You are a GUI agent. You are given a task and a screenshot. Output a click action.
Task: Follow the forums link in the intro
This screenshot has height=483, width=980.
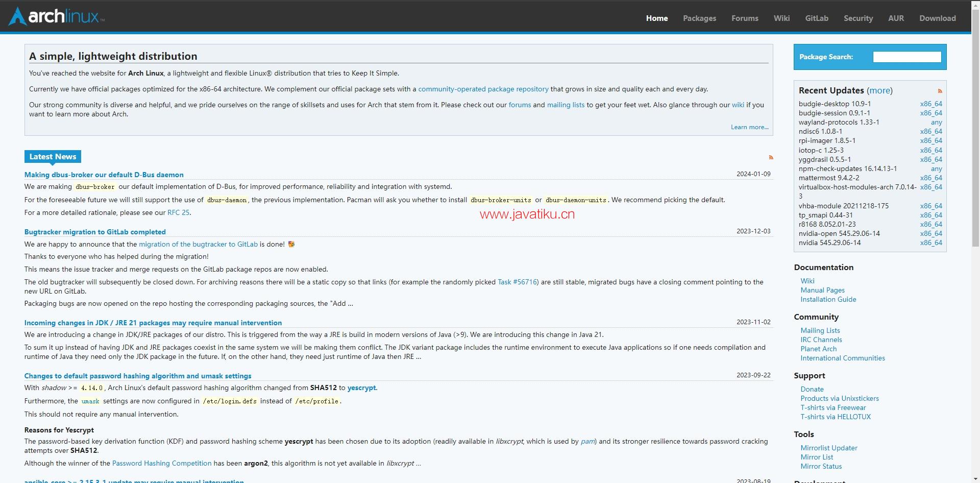[520, 105]
